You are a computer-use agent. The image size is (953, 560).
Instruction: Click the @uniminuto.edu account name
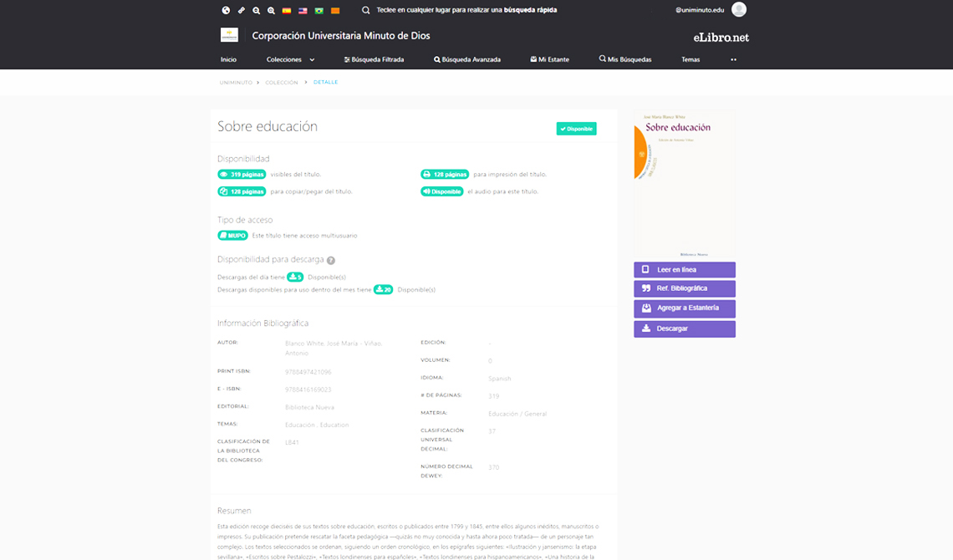click(x=700, y=10)
